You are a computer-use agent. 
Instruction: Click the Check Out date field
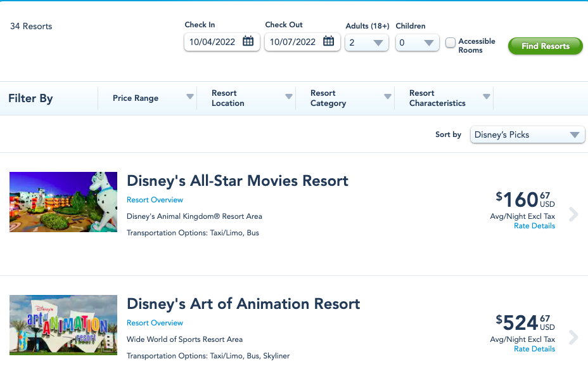coord(302,42)
